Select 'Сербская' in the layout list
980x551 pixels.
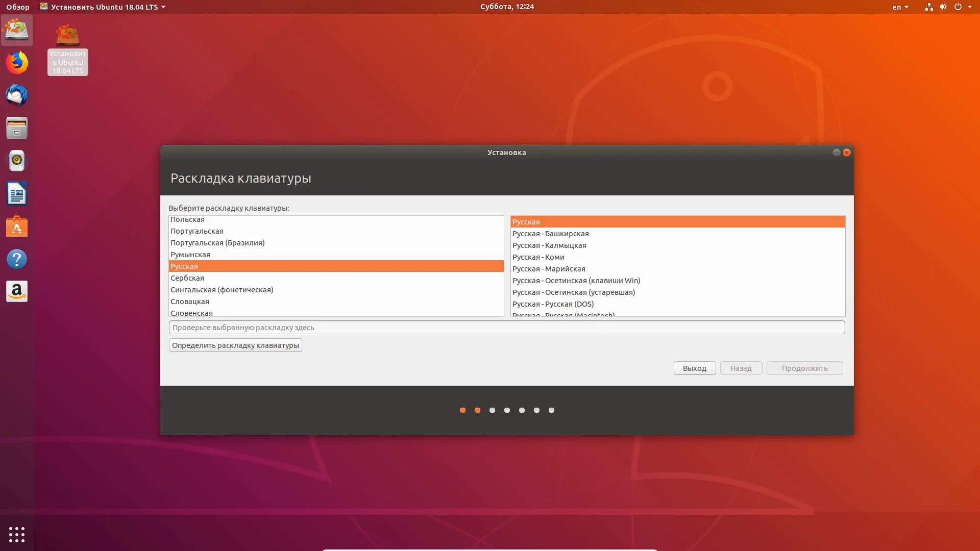[187, 278]
